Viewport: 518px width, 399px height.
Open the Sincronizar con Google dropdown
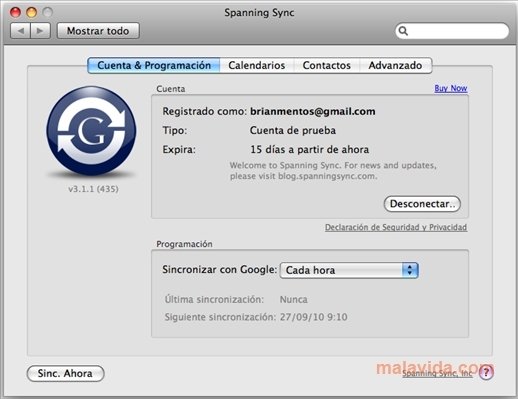point(349,270)
